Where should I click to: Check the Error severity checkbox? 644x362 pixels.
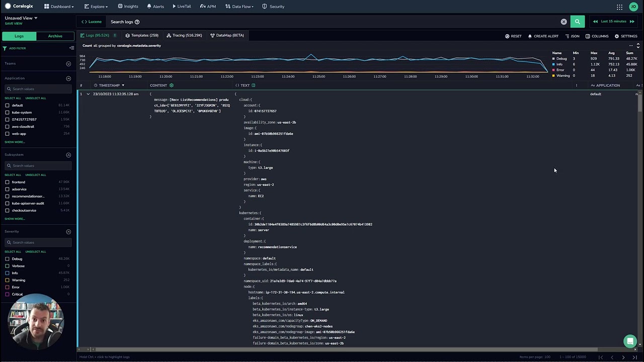point(7,287)
